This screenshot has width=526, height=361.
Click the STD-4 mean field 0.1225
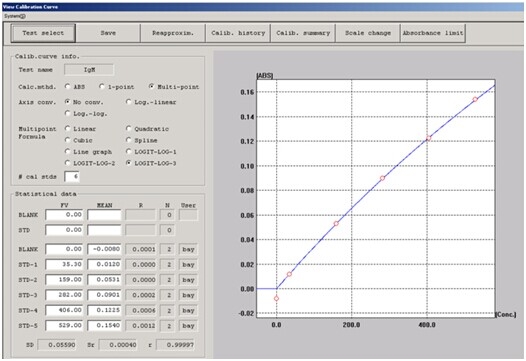[104, 310]
